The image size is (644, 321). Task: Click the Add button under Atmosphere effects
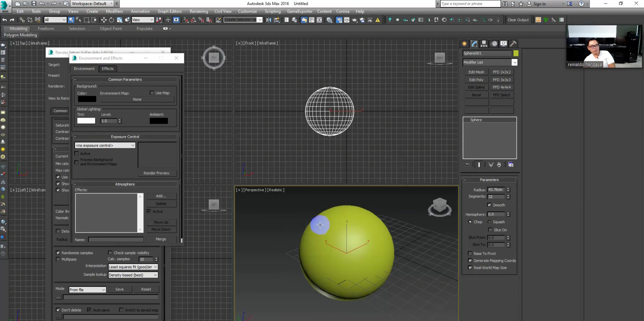pyautogui.click(x=161, y=196)
